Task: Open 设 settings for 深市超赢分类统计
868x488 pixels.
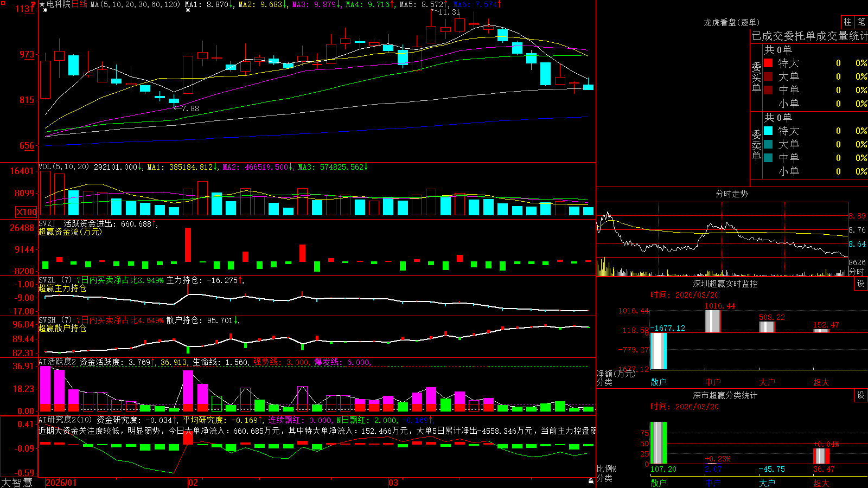Action: point(861,395)
